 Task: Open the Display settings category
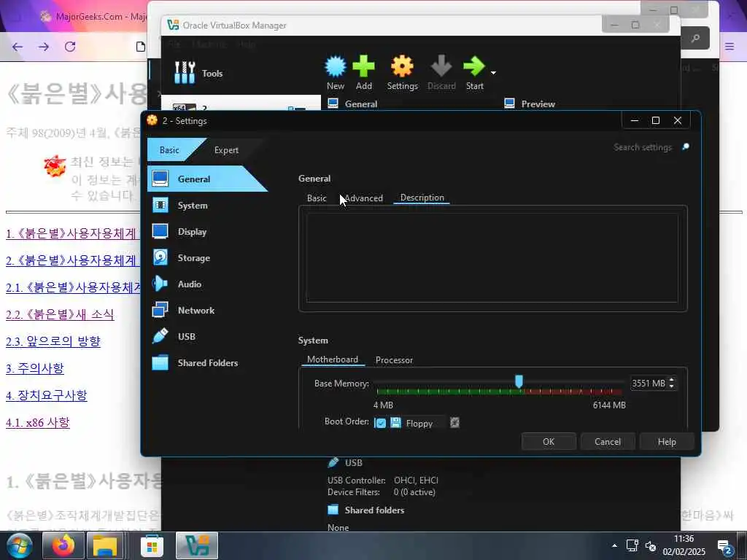(192, 231)
